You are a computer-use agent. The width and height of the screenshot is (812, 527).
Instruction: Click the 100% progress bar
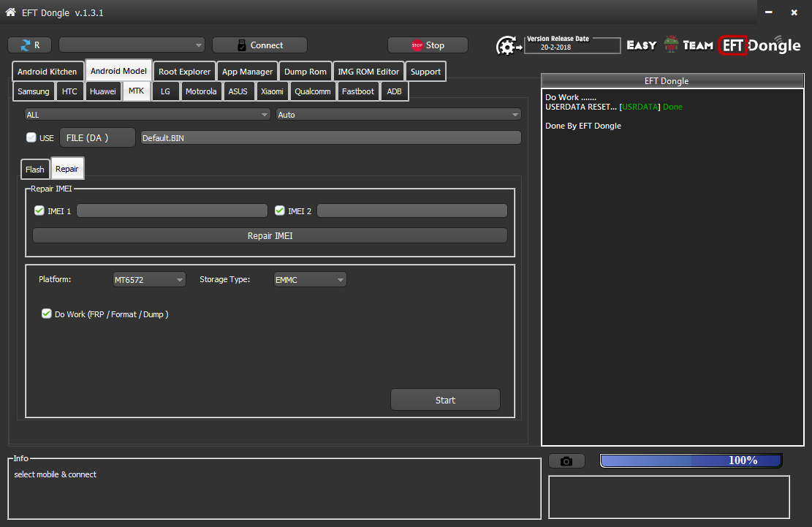(x=691, y=460)
